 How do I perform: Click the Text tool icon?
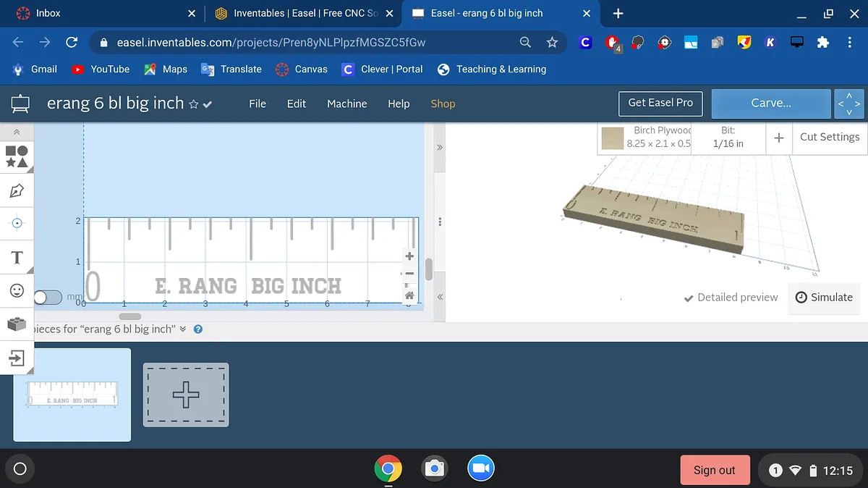[x=17, y=257]
